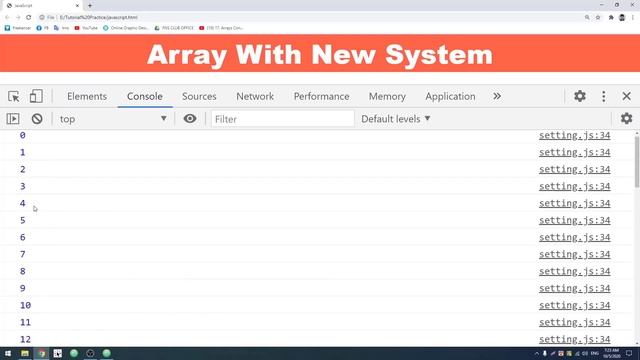Image resolution: width=640 pixels, height=360 pixels.
Task: Click the logged value 5 in console
Action: tap(22, 220)
